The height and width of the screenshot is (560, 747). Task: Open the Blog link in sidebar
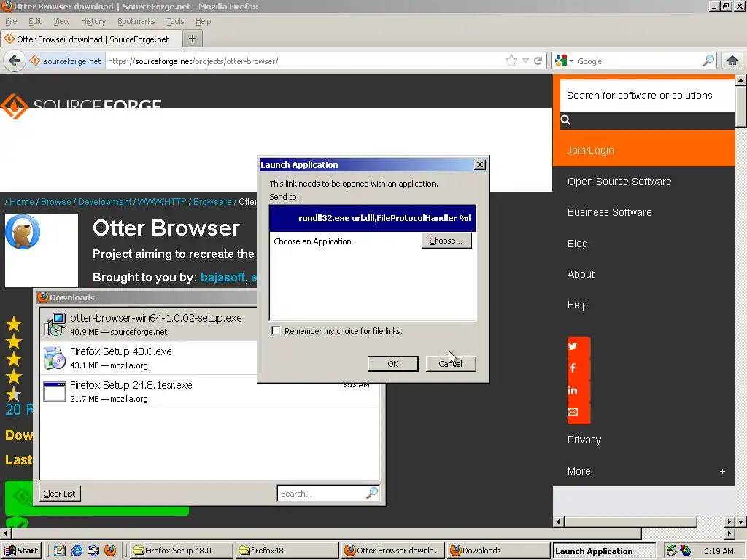coord(578,244)
